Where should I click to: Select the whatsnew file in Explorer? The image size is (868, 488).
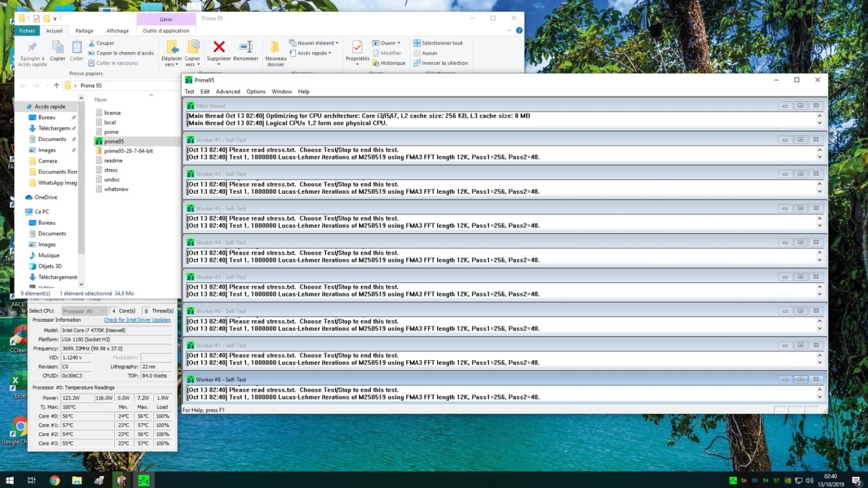click(112, 189)
